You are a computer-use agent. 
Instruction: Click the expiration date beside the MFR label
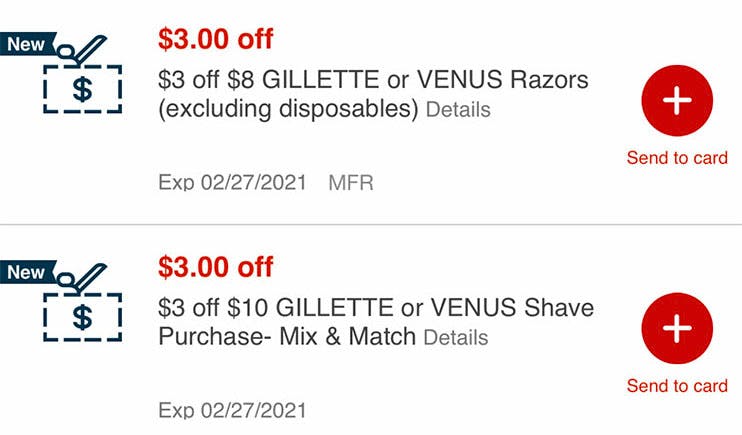[x=232, y=183]
